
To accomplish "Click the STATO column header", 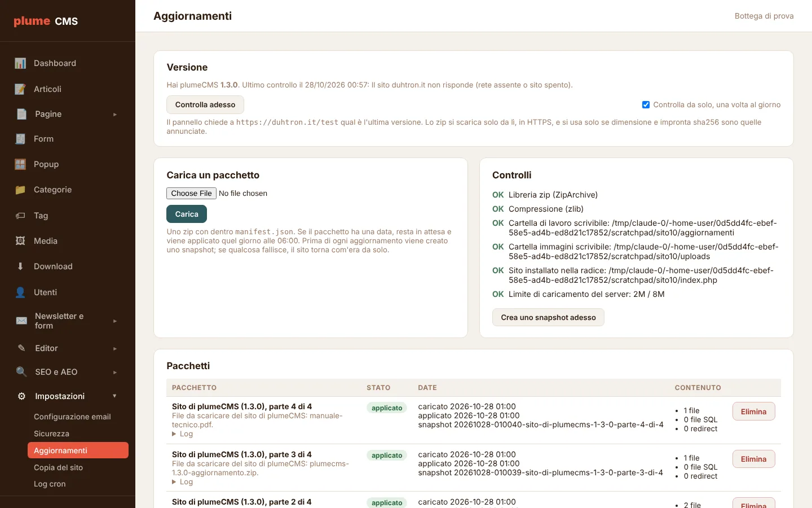I will click(378, 388).
